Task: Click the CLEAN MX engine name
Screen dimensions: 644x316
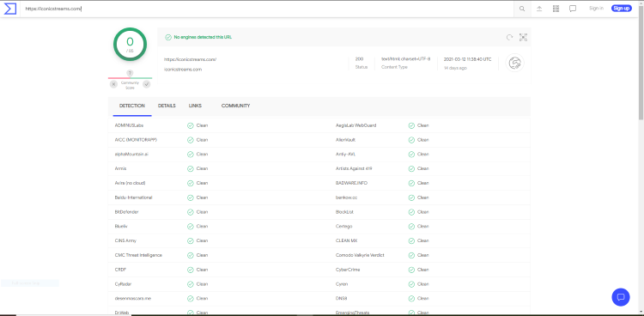Action: click(346, 240)
